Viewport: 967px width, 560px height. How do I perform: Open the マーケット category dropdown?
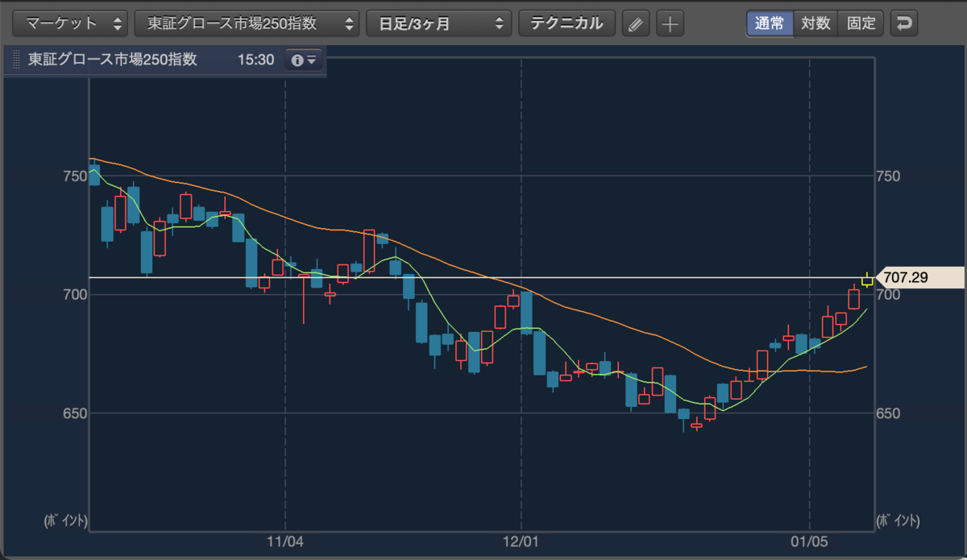pos(70,23)
